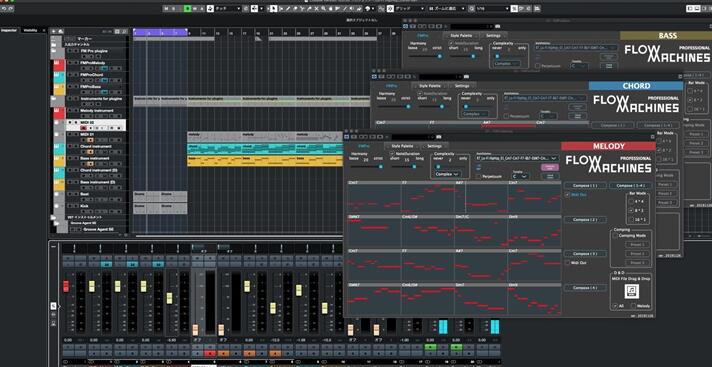712x367 pixels.
Task: Open the Complex dropdown in Chord plugin
Action: (x=475, y=114)
